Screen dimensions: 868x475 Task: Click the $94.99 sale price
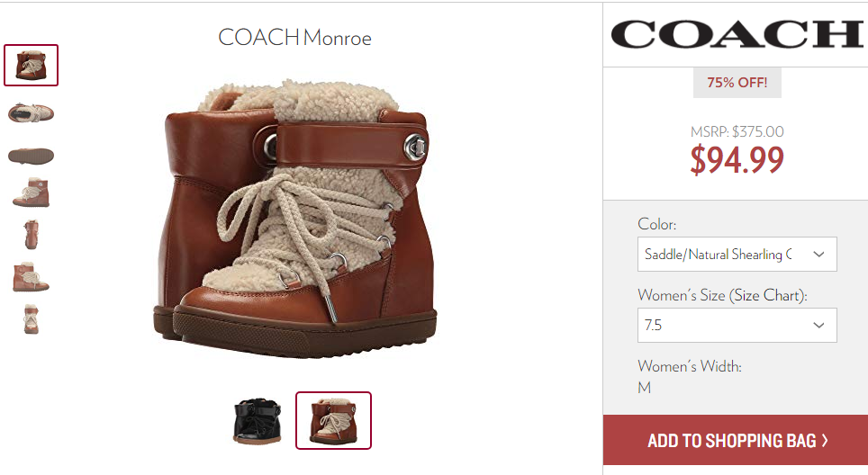point(737,160)
